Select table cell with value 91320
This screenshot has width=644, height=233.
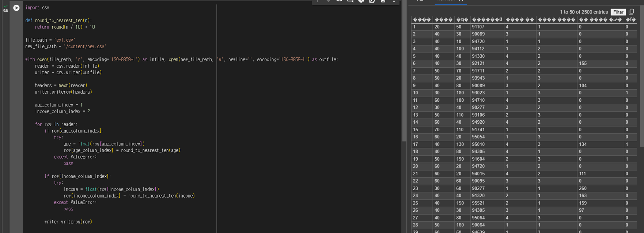[x=487, y=195]
